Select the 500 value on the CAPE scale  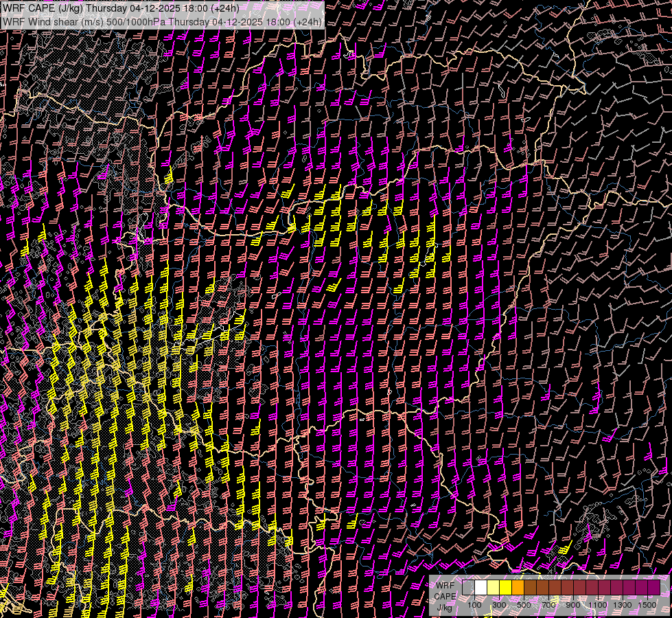point(524,605)
